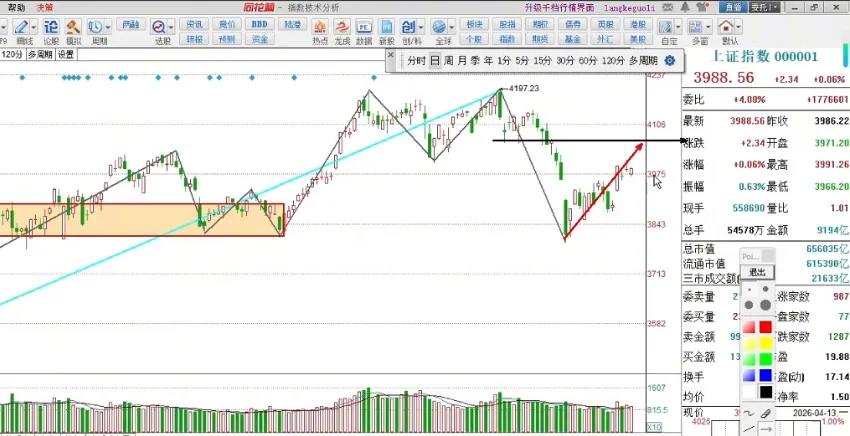Click the 资金 capital flow button
This screenshot has width=850, height=436.
[x=259, y=39]
